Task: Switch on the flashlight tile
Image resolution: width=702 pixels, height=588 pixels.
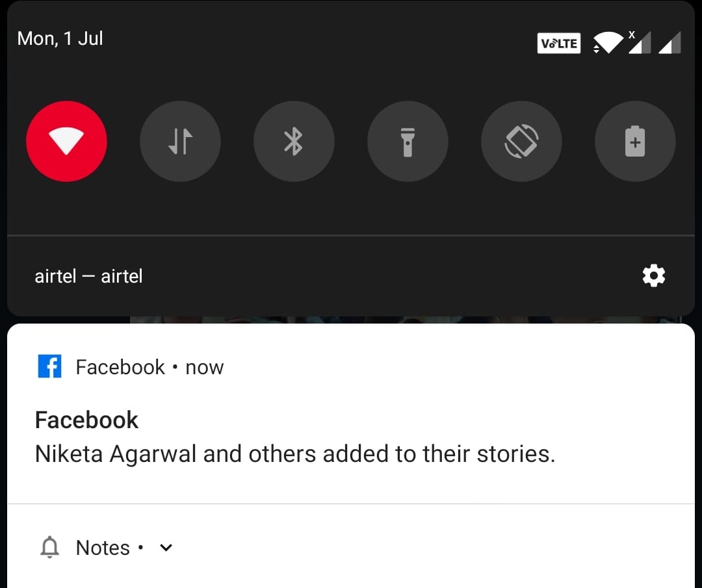Action: point(408,141)
